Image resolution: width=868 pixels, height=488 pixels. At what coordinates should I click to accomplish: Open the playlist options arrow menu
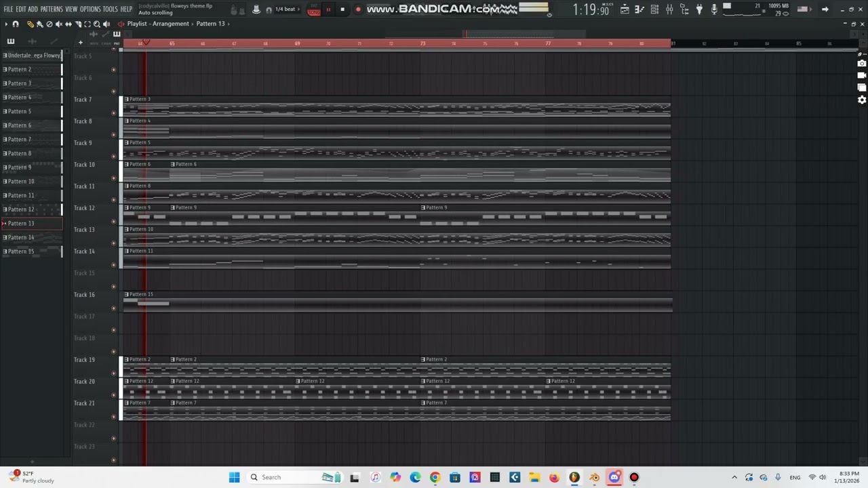point(6,24)
